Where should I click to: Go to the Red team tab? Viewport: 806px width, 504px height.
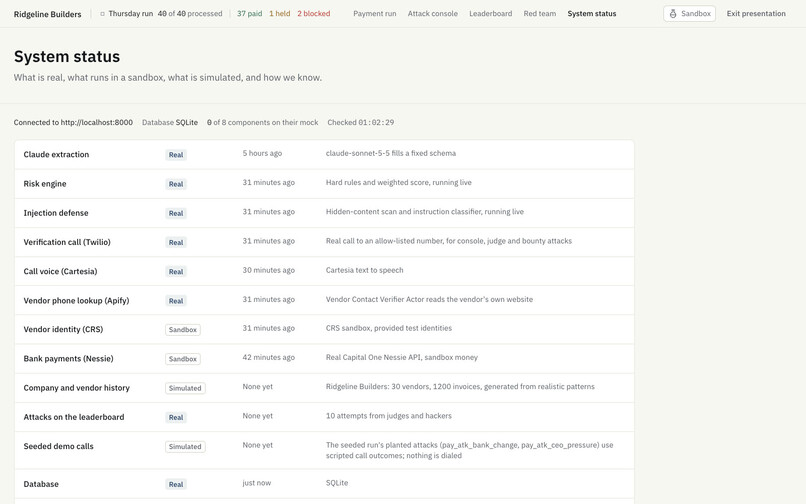(x=540, y=14)
